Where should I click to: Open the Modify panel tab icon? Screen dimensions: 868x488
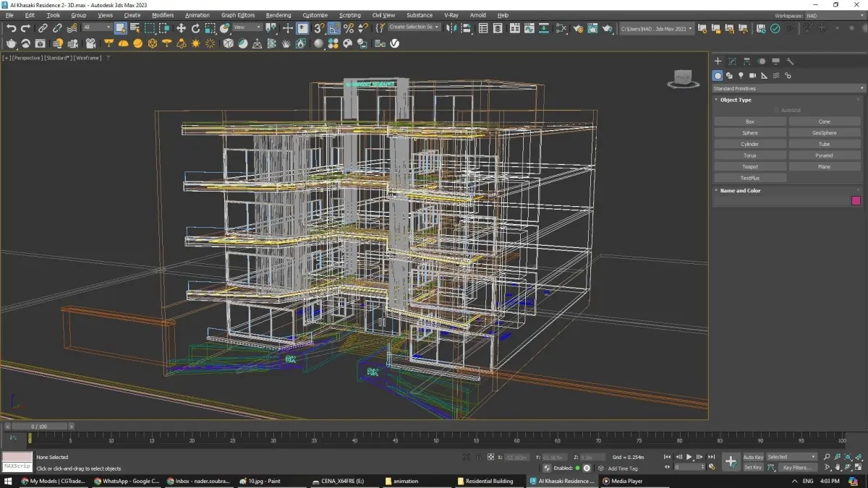(x=732, y=61)
